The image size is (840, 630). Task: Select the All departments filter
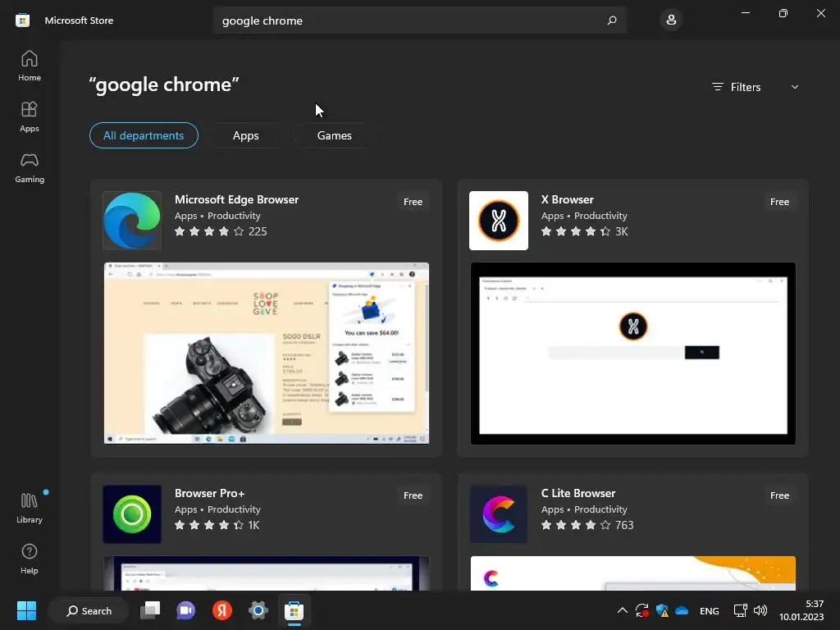click(x=144, y=135)
